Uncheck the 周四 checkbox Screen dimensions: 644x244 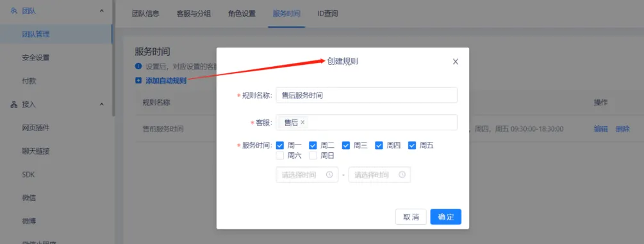coord(379,145)
